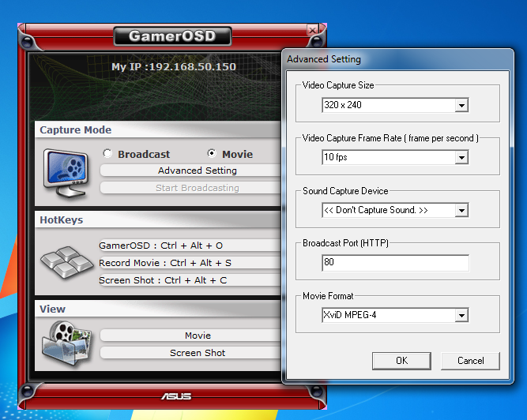This screenshot has width=527, height=420.
Task: Click the HotKeys keyboard keys icon
Action: 66,262
